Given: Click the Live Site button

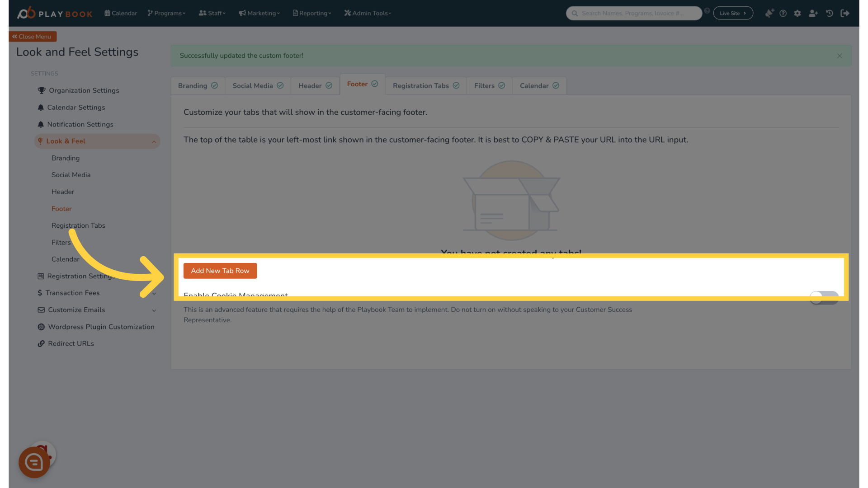Looking at the screenshot, I should [733, 13].
